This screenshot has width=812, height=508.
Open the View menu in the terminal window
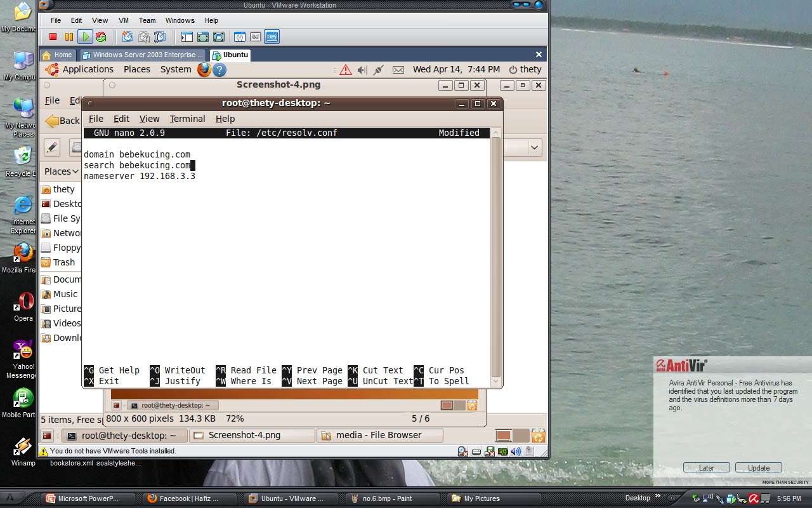pos(149,119)
